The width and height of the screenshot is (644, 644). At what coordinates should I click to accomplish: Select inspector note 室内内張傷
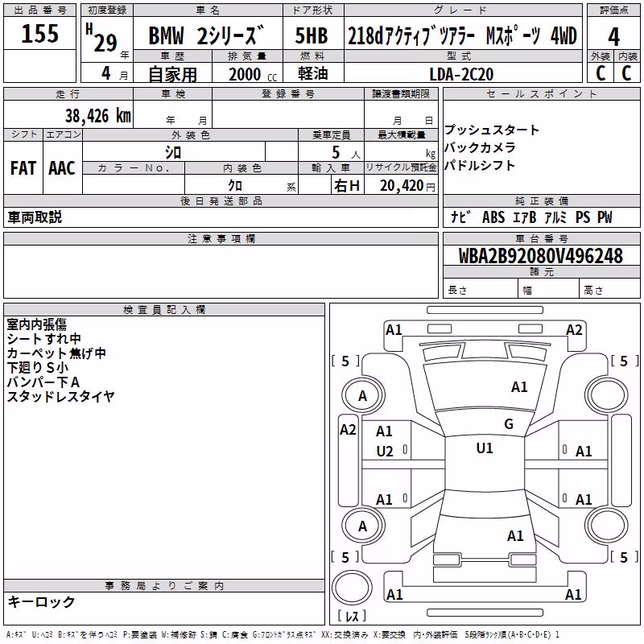coord(36,324)
